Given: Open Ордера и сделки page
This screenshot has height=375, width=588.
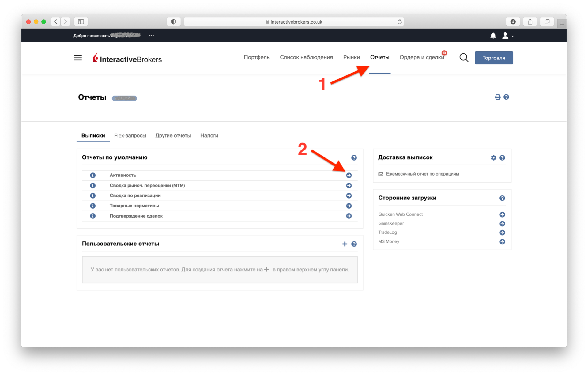Looking at the screenshot, I should [x=421, y=57].
